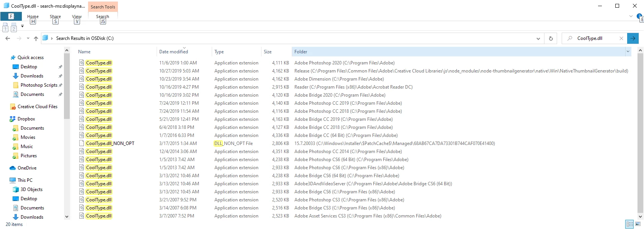Viewport: 644px width, 229px height.
Task: Select Dropbox in the navigation pane
Action: point(26,119)
